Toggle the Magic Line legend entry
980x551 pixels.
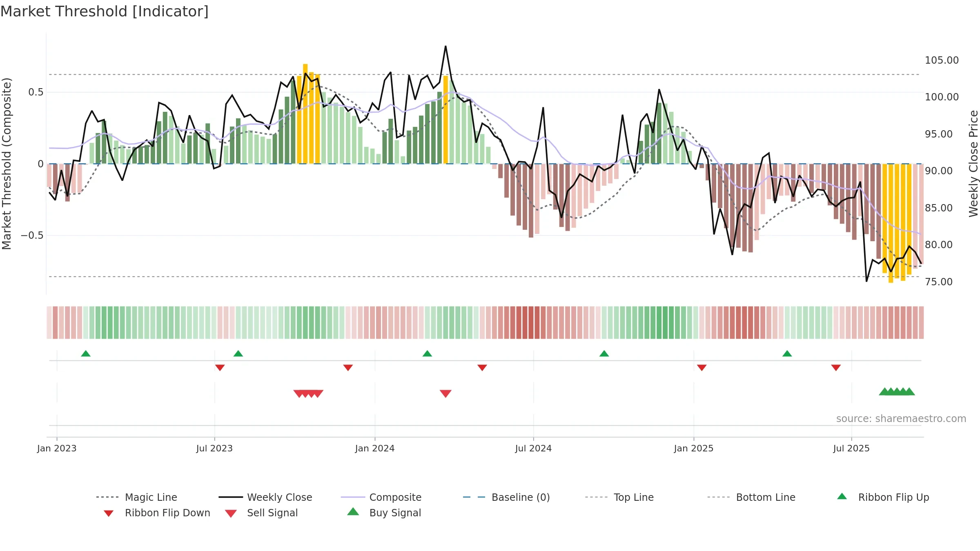[136, 497]
